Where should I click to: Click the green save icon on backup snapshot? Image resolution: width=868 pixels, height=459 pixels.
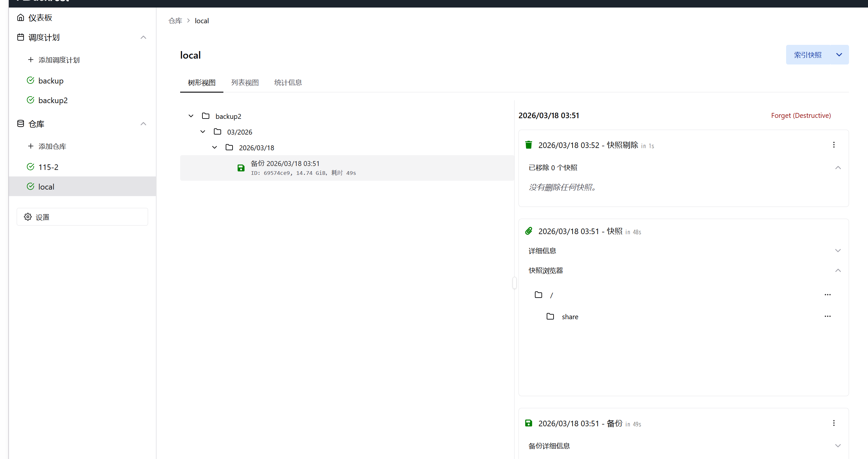(241, 168)
